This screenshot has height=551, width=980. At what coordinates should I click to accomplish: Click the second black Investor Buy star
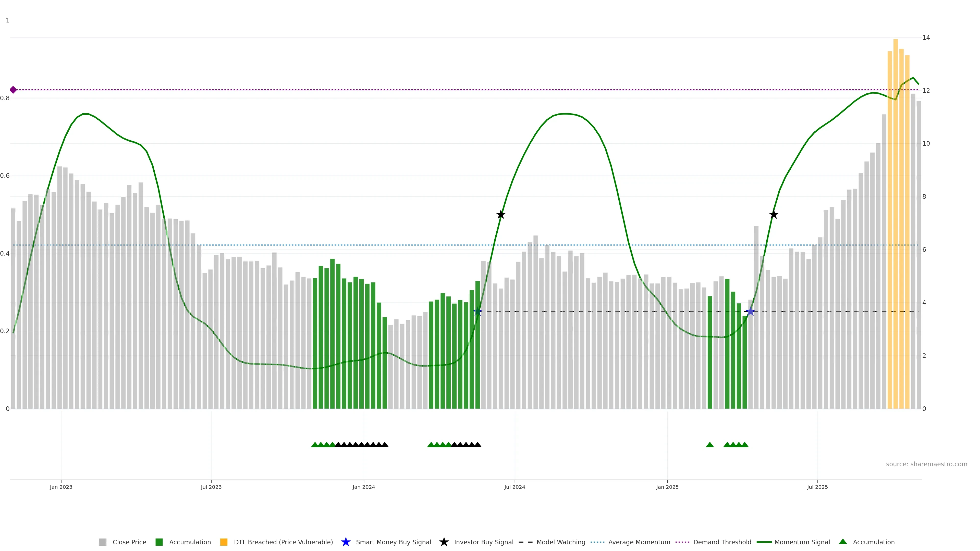(774, 215)
